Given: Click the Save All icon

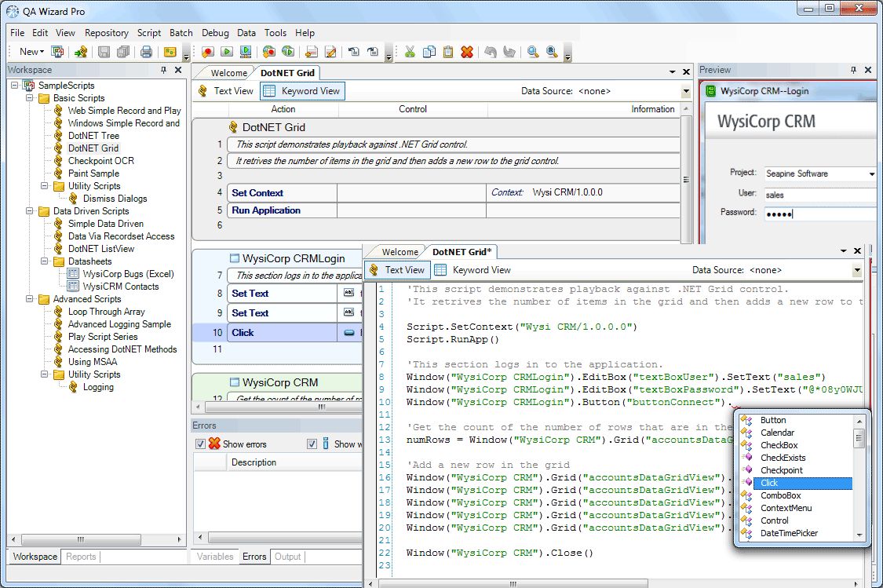Looking at the screenshot, I should pyautogui.click(x=123, y=52).
